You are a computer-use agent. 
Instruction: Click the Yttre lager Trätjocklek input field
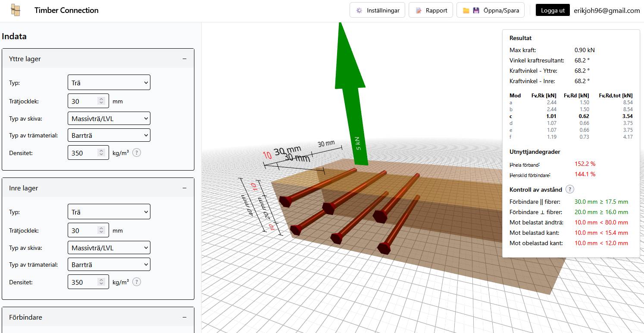click(x=84, y=101)
